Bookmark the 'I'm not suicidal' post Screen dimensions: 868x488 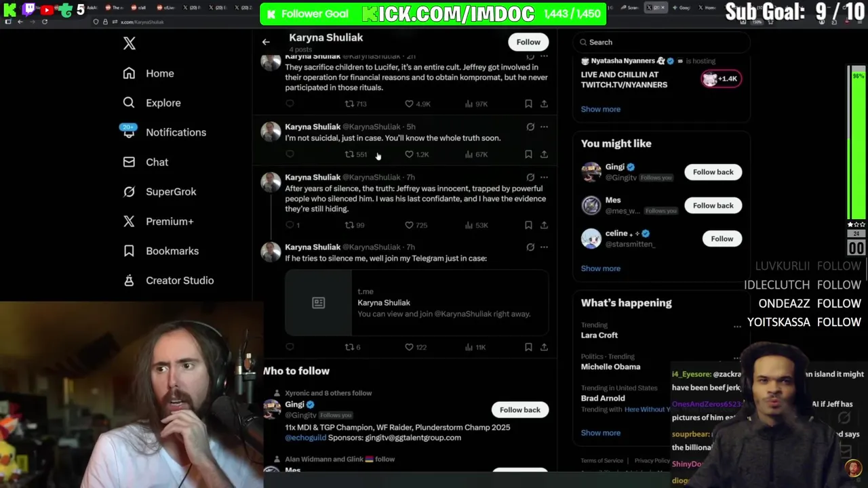click(x=528, y=155)
